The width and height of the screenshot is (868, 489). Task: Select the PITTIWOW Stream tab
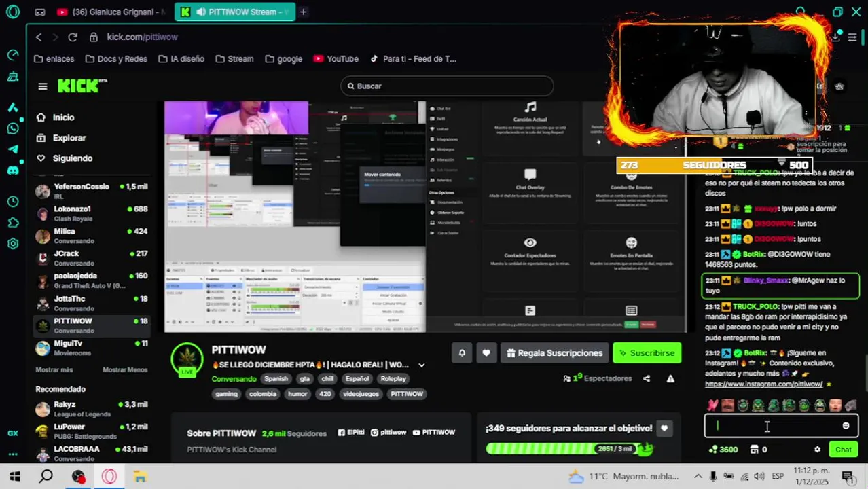point(234,12)
